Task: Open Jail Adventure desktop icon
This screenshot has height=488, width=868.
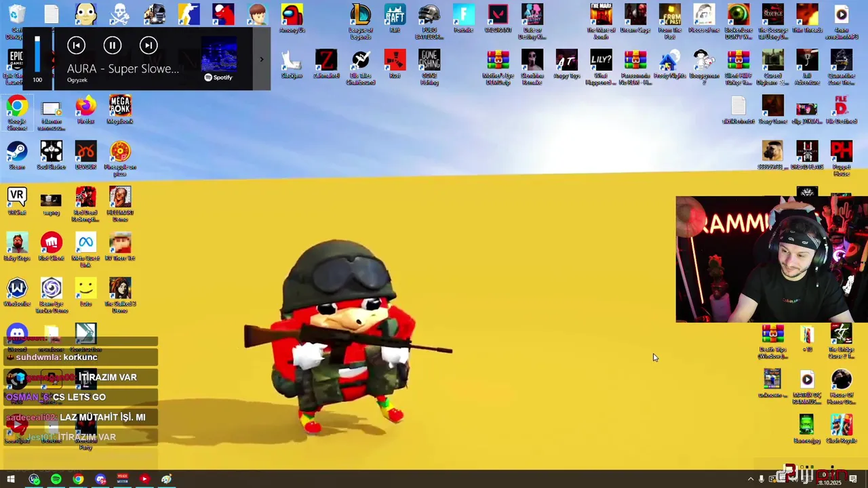Action: tap(807, 68)
